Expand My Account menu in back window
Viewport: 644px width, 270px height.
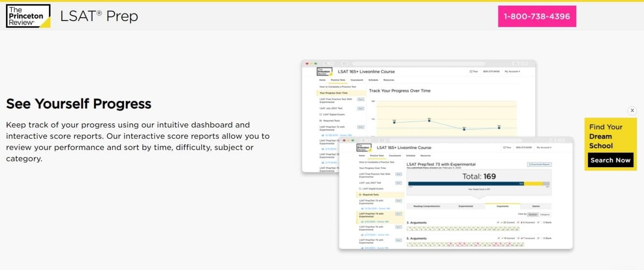coord(512,71)
